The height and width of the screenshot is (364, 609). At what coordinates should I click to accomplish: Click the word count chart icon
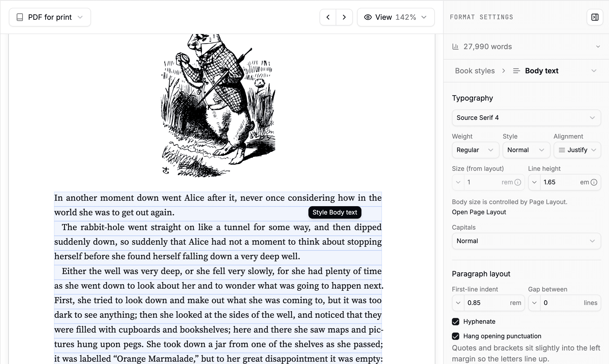pos(455,47)
